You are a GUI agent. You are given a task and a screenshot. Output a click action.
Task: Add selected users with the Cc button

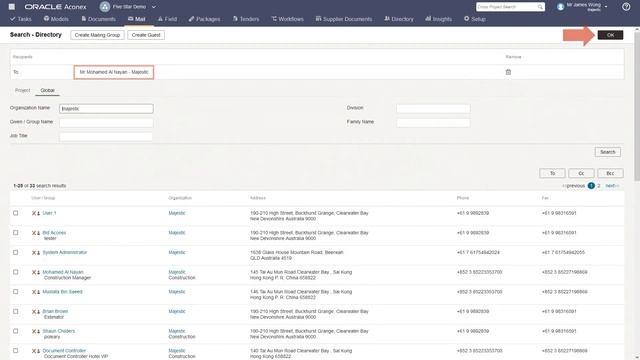coord(581,173)
